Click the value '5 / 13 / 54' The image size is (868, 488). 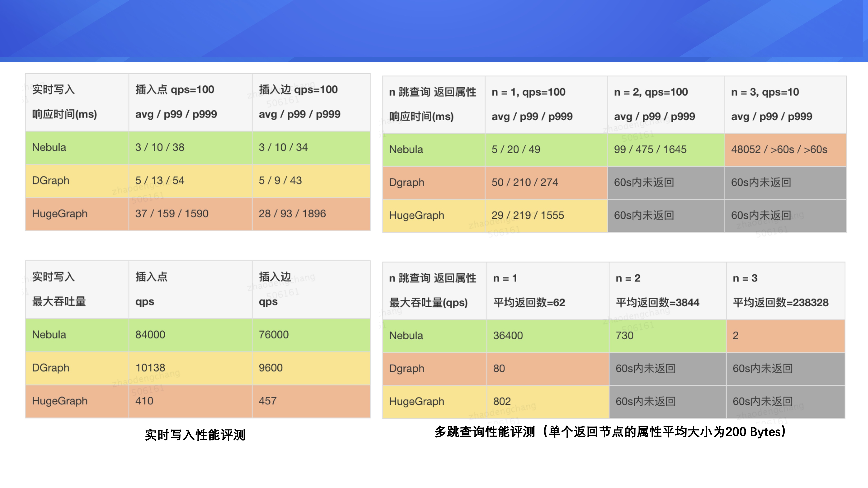(x=160, y=181)
